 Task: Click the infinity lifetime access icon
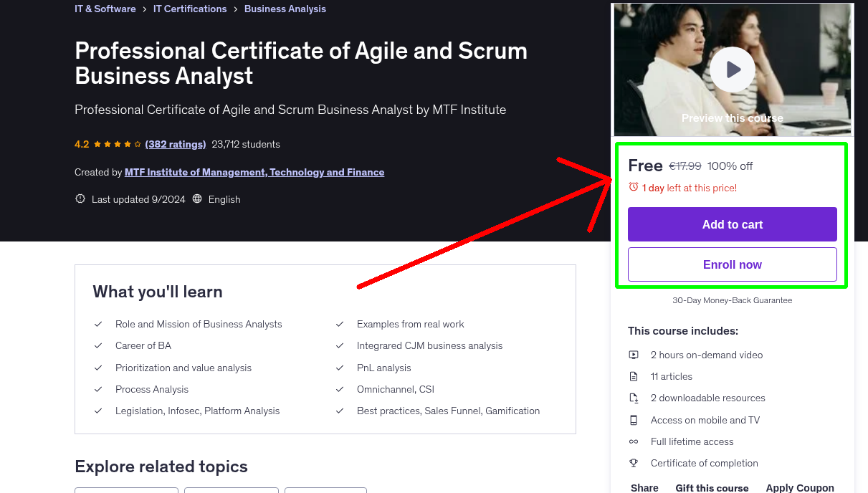(634, 441)
